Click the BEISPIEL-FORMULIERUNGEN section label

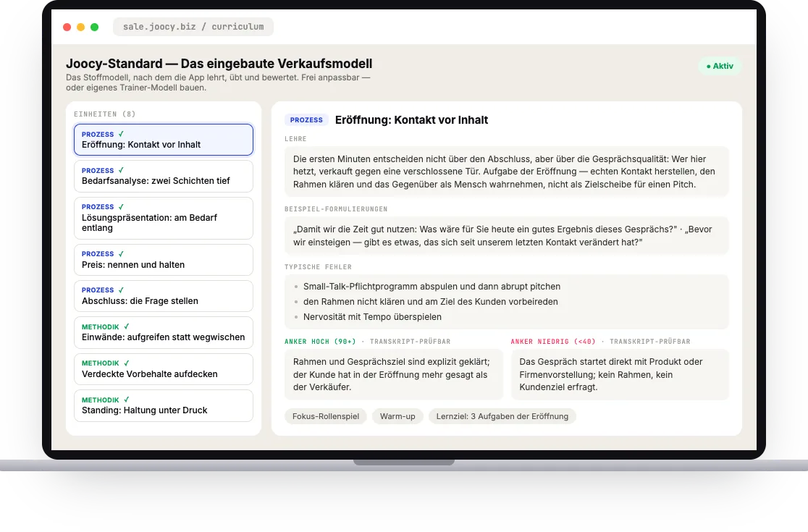(336, 209)
